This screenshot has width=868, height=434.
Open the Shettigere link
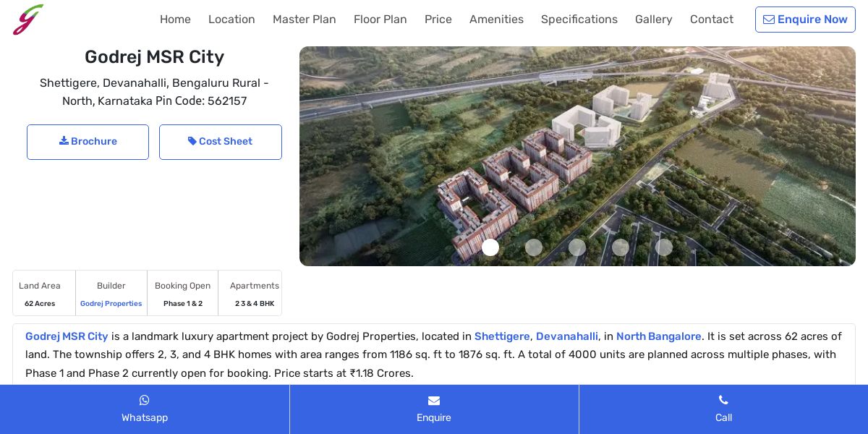click(502, 336)
